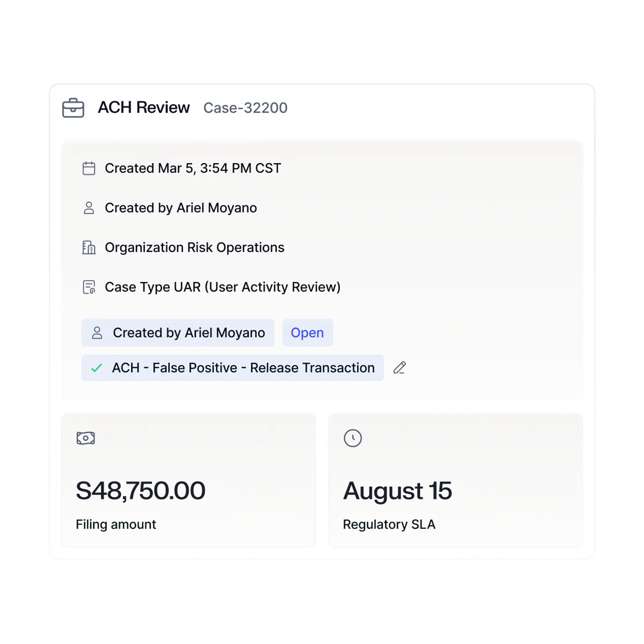This screenshot has height=644, width=644.
Task: Select the $48,750.00 filing amount value
Action: 140,491
